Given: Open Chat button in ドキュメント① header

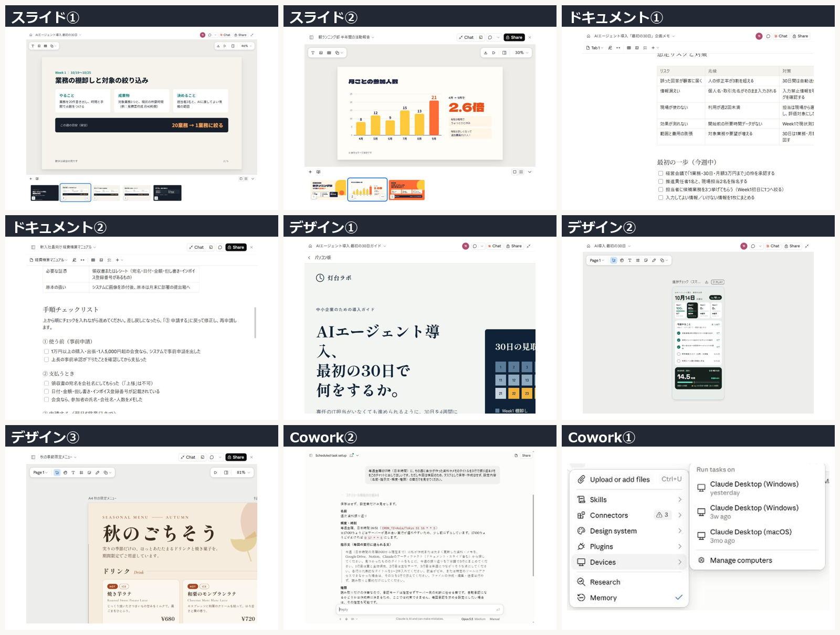Looking at the screenshot, I should pos(780,36).
